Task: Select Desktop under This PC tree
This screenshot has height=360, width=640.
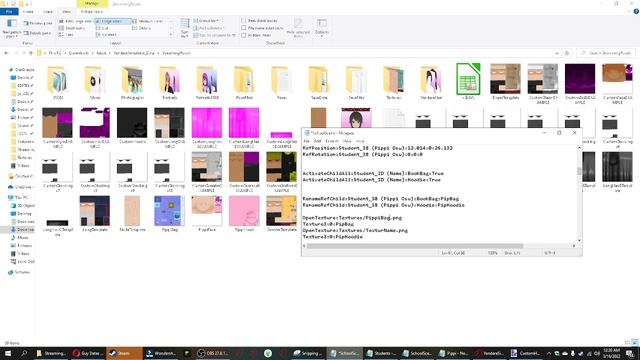Action: [22, 213]
